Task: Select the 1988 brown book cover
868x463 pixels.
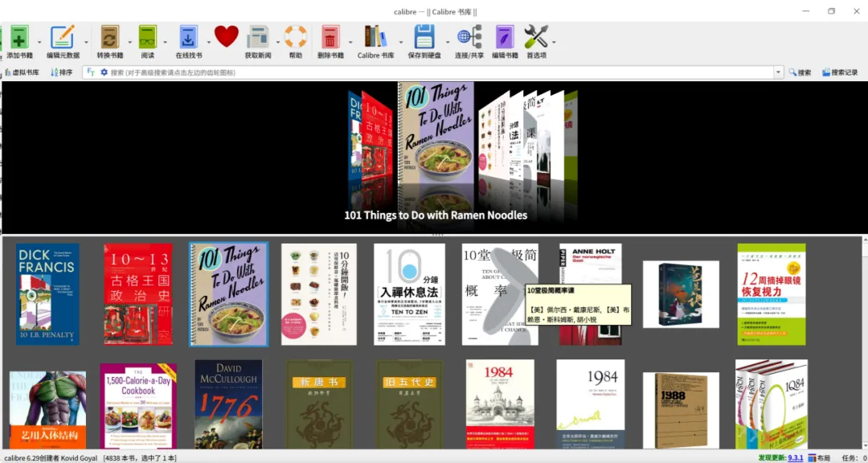Action: click(x=681, y=411)
